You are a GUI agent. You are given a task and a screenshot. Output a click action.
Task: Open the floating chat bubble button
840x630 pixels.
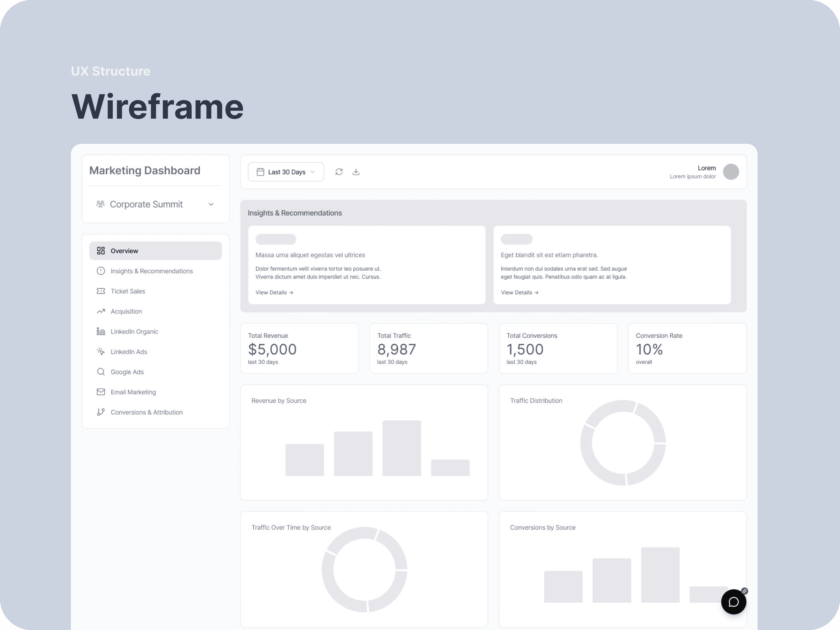[x=733, y=602]
